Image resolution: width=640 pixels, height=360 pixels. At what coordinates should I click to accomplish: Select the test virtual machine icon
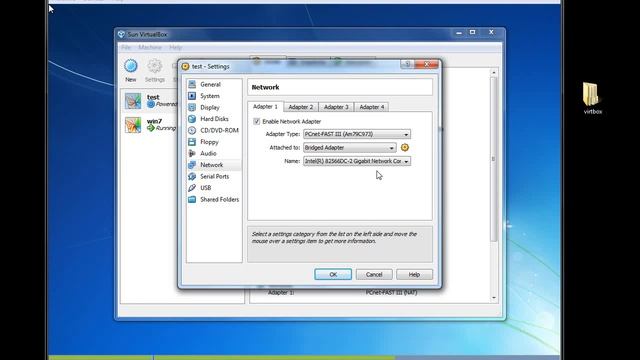pos(133,101)
